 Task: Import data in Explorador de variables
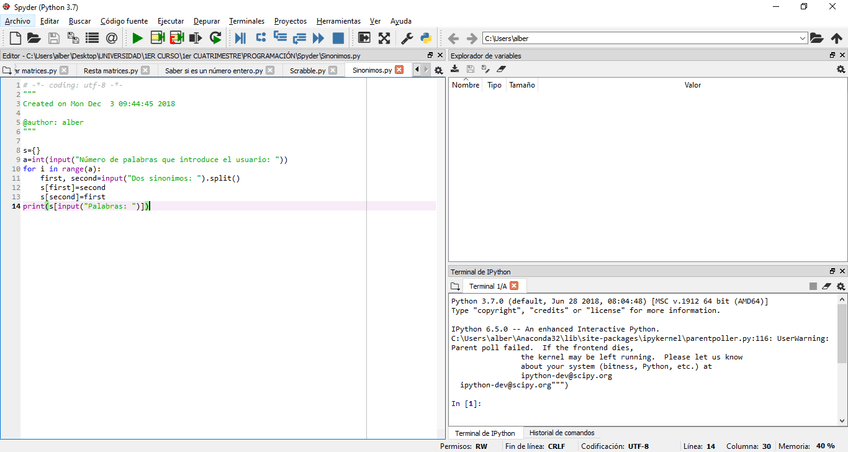(455, 70)
